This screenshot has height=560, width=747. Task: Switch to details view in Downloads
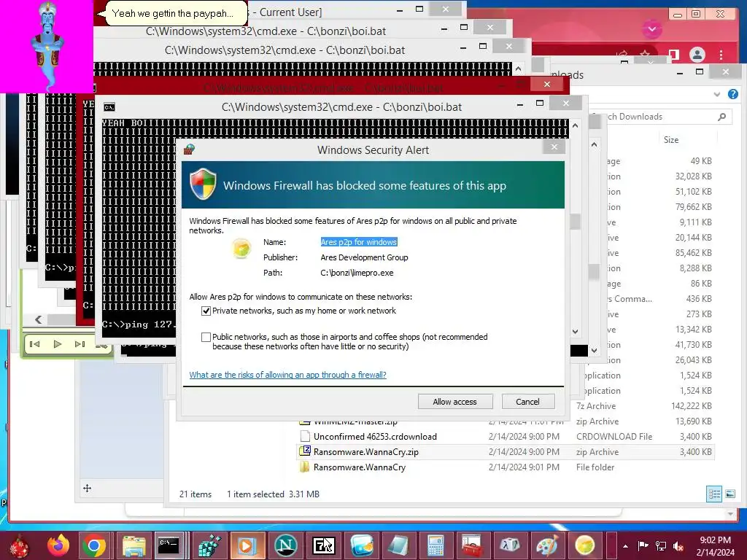point(714,494)
